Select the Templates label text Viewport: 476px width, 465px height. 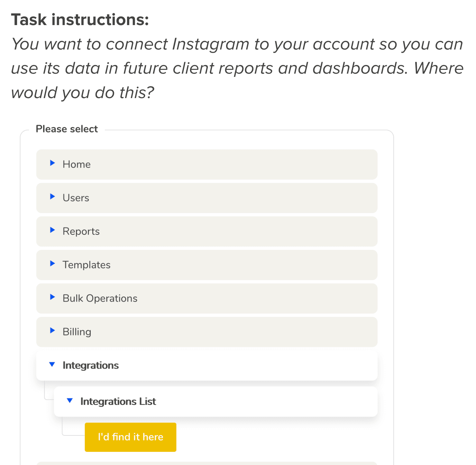pyautogui.click(x=87, y=265)
